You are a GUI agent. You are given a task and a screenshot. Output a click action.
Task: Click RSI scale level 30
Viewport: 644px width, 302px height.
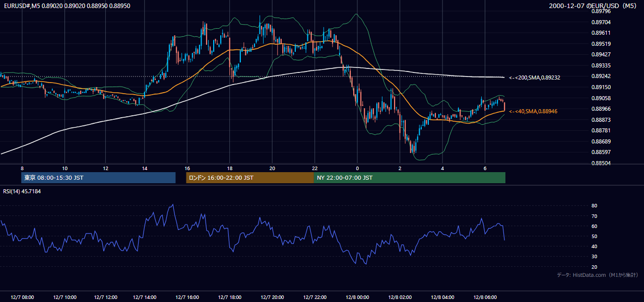[x=594, y=257]
